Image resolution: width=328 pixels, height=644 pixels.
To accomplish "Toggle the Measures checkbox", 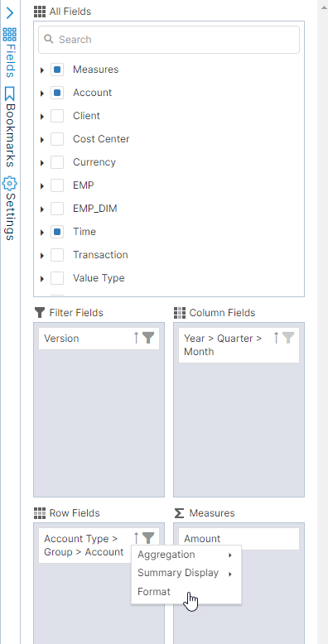I will click(57, 70).
